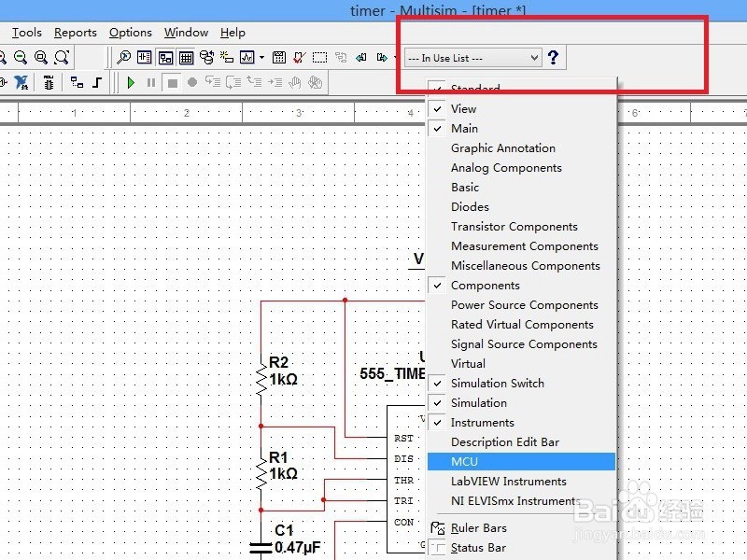The height and width of the screenshot is (560, 747).
Task: Toggle the Spreadsheet View grid icon
Action: pos(186,58)
